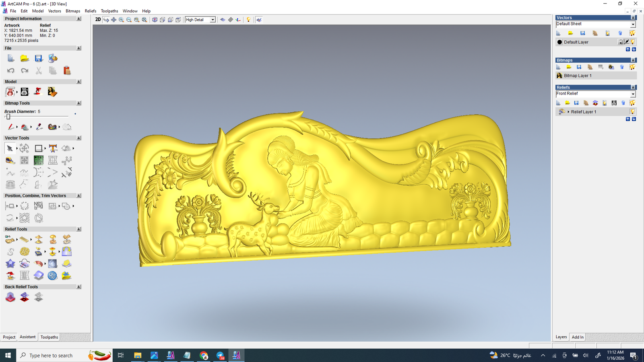Toggle visibility bulb of Relief Layer 1
This screenshot has width=644, height=362.
pos(632,112)
